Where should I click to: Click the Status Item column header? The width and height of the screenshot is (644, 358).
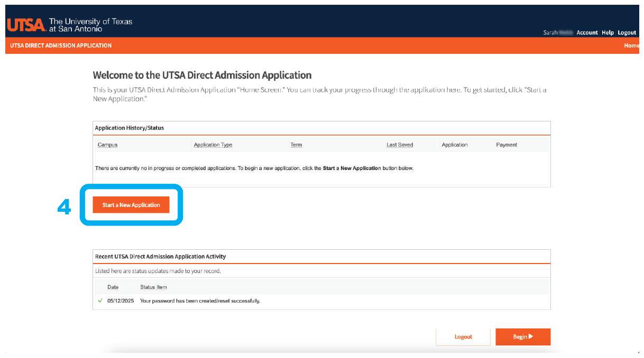(153, 287)
